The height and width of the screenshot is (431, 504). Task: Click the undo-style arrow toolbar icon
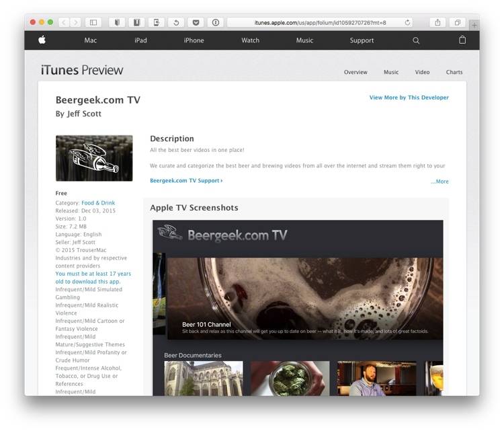(x=176, y=22)
